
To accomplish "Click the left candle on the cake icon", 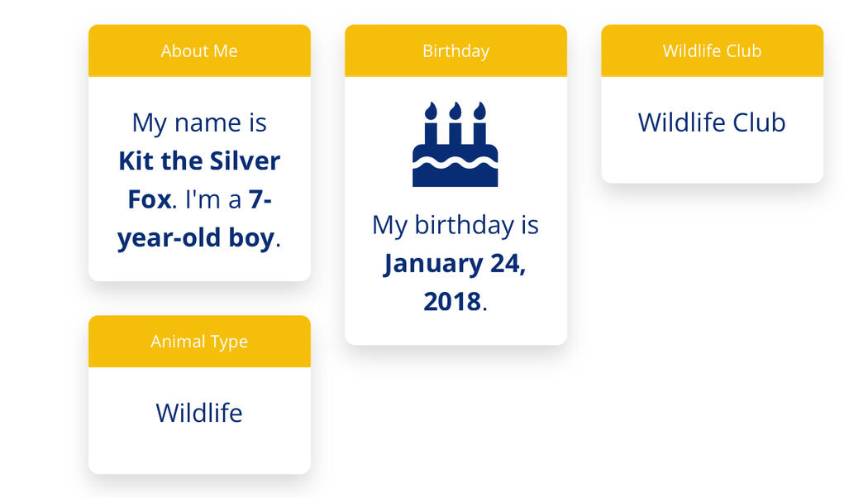I will pos(431,123).
